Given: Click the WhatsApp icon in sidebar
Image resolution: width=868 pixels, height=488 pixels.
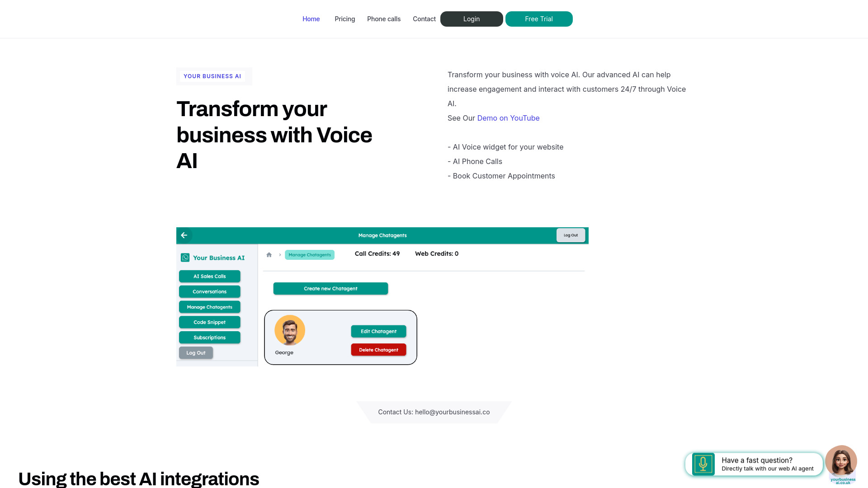Looking at the screenshot, I should click(185, 258).
